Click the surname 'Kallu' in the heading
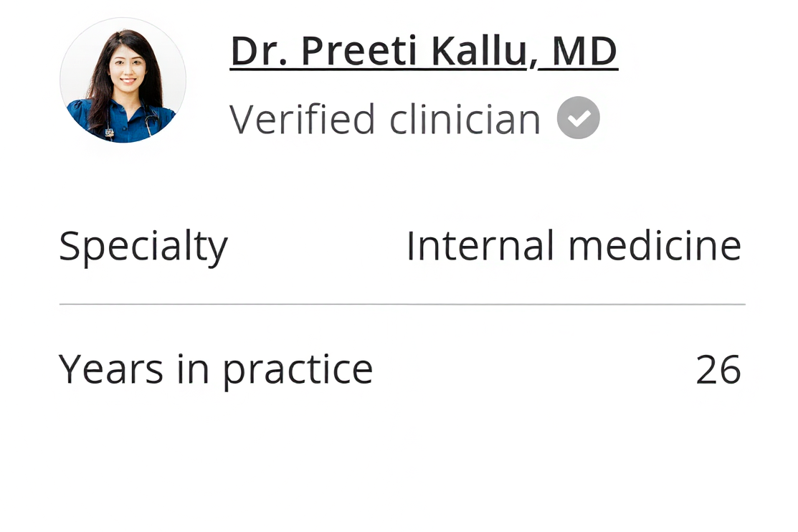The image size is (798, 532). [480, 51]
